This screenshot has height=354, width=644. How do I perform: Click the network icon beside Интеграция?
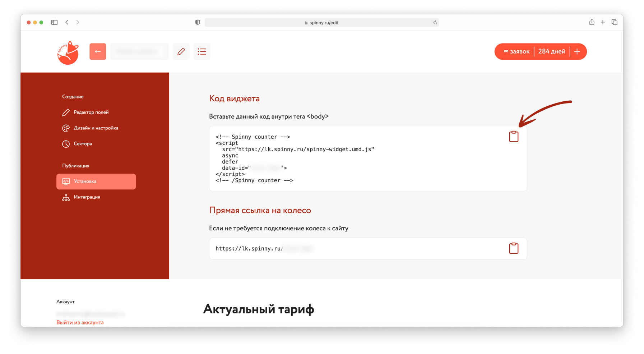click(66, 197)
